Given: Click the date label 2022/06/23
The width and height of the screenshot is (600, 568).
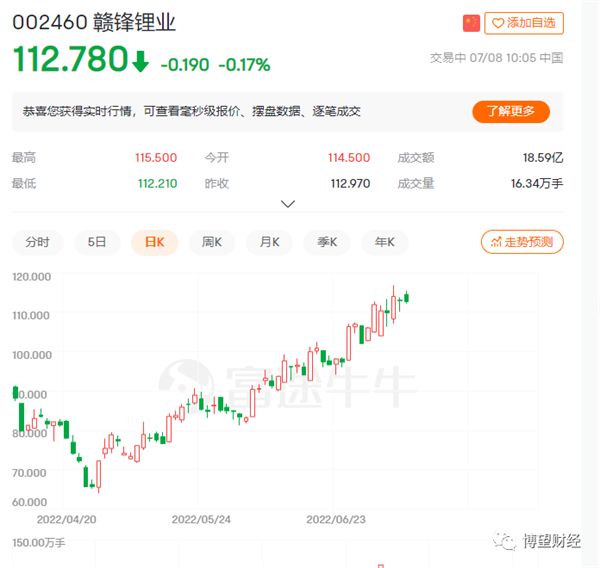Looking at the screenshot, I should 336,519.
